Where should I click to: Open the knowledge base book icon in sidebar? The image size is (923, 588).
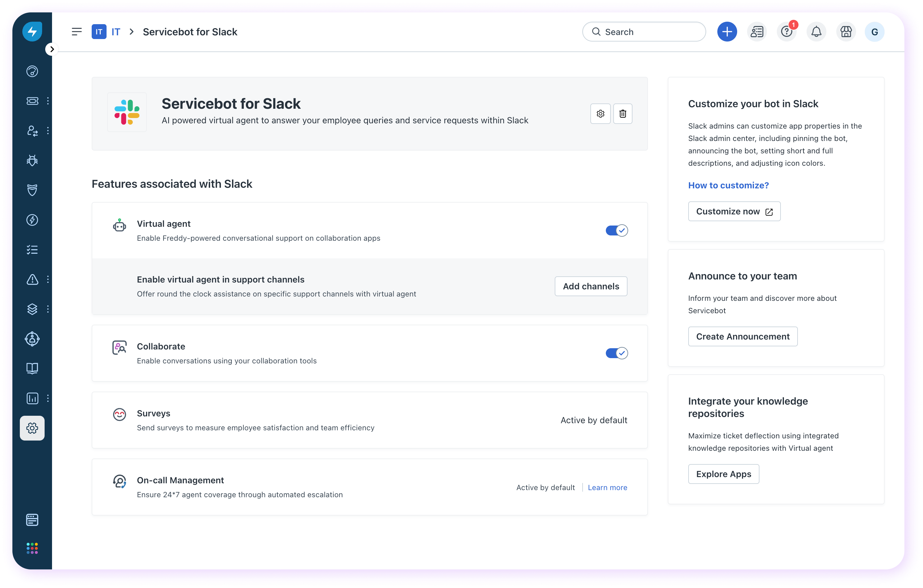tap(32, 368)
